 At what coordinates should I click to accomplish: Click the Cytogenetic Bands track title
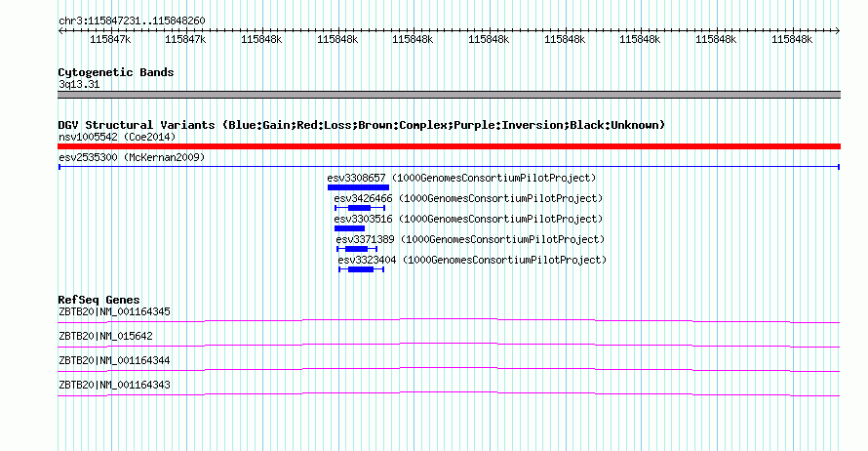(x=116, y=72)
